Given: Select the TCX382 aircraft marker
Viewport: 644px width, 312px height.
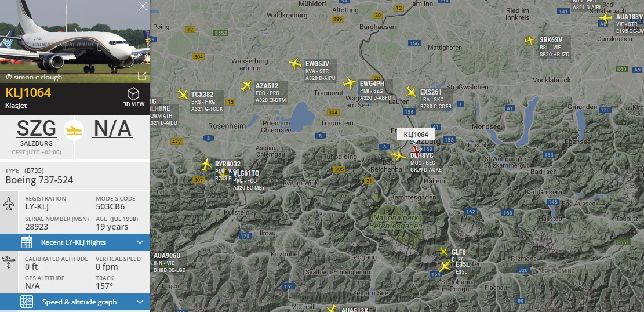Looking at the screenshot, I should (x=183, y=94).
